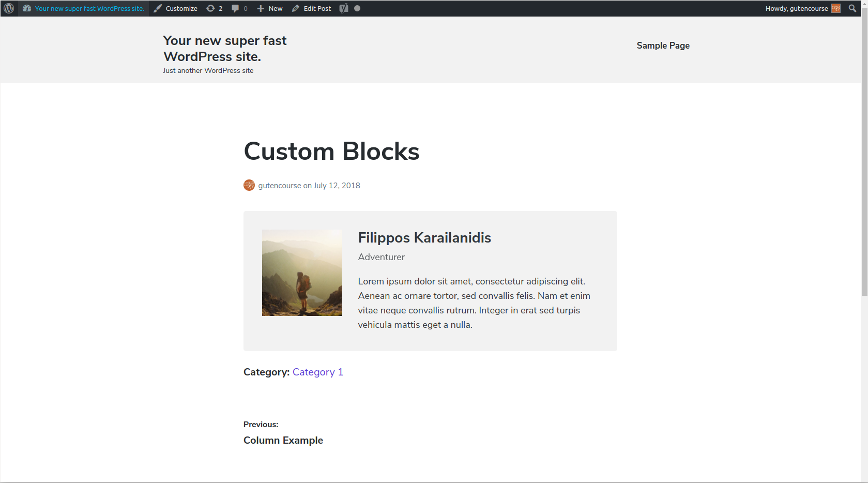This screenshot has width=868, height=483.
Task: Open the Category 1 link
Action: point(318,372)
